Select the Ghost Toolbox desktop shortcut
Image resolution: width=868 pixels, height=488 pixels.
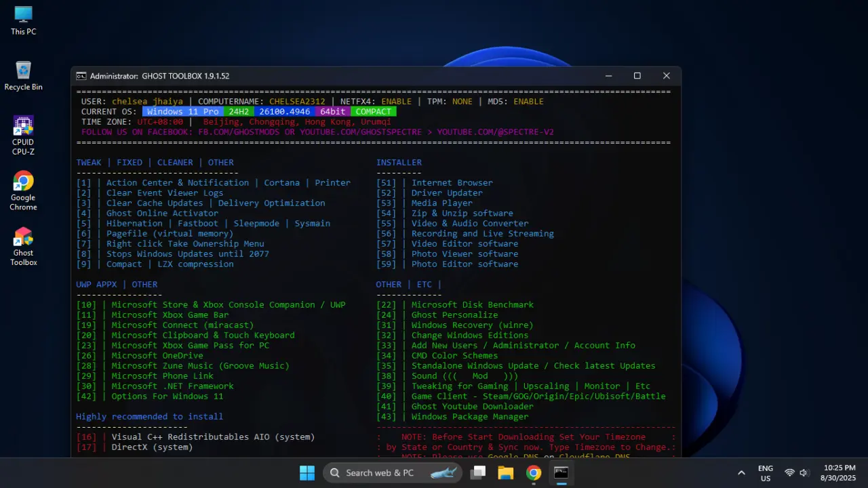[23, 247]
